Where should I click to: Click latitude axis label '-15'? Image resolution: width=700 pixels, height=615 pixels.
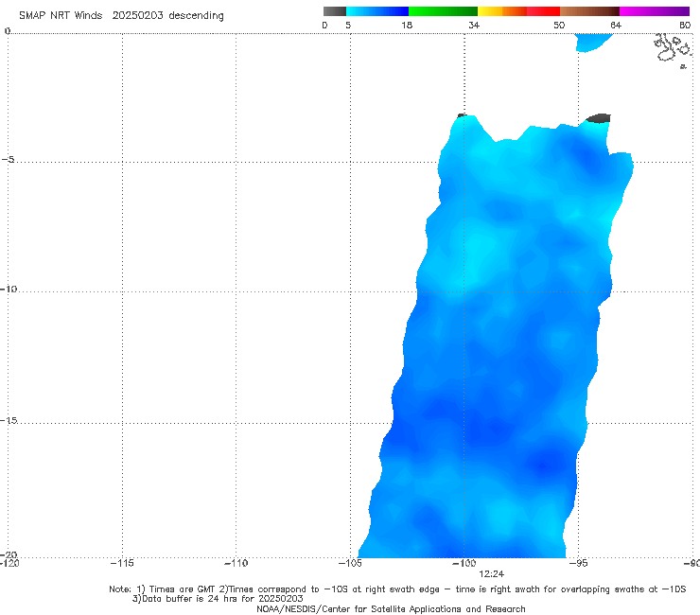coord(9,420)
